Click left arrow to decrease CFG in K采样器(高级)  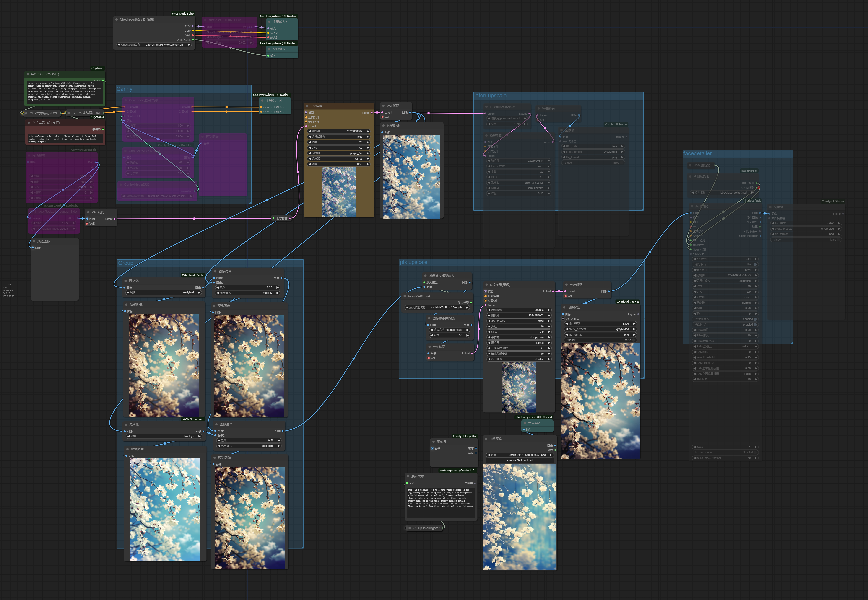click(x=489, y=332)
